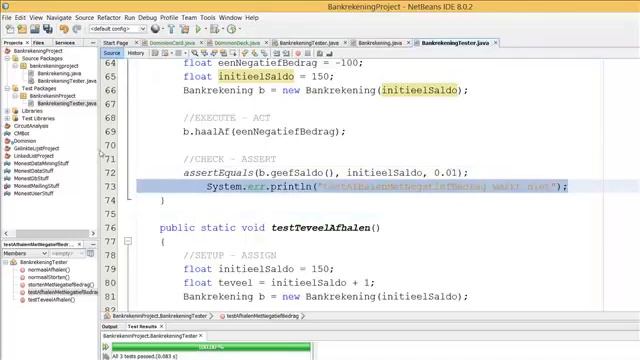
Task: Click the Shift Line Right icon
Action: point(286,53)
